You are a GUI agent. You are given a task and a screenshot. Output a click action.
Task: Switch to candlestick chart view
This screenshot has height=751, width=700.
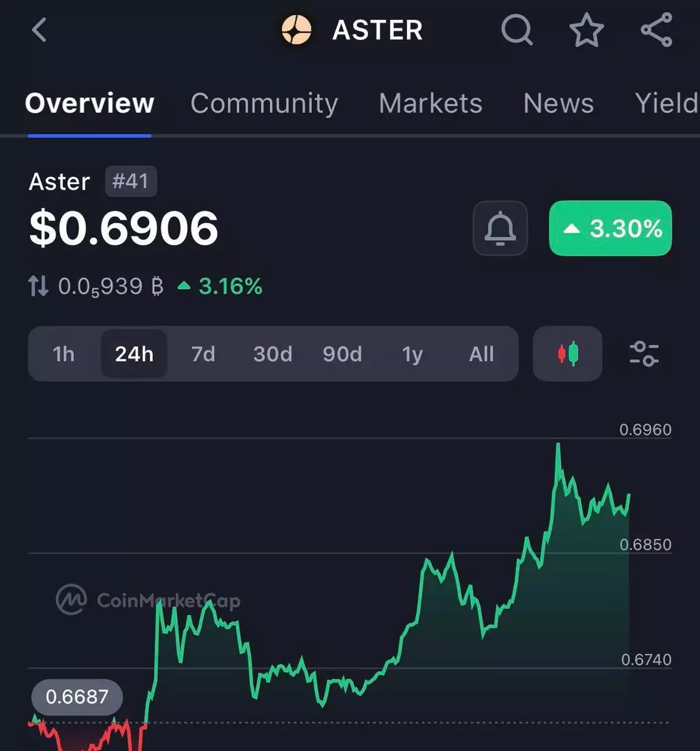pyautogui.click(x=567, y=354)
